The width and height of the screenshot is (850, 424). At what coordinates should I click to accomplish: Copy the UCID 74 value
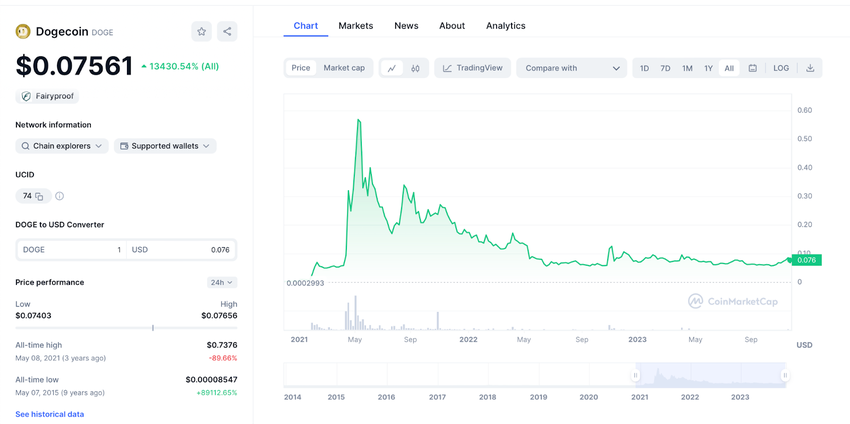click(39, 197)
